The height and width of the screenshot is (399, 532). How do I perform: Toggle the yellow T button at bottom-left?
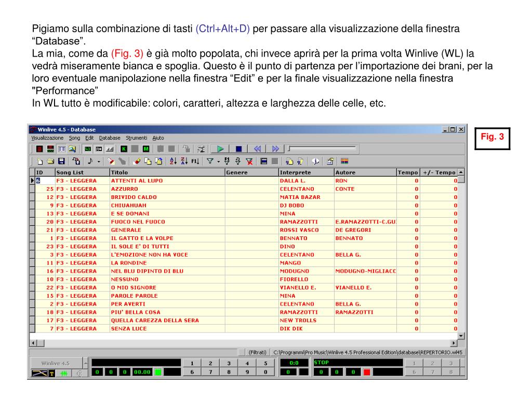52,374
